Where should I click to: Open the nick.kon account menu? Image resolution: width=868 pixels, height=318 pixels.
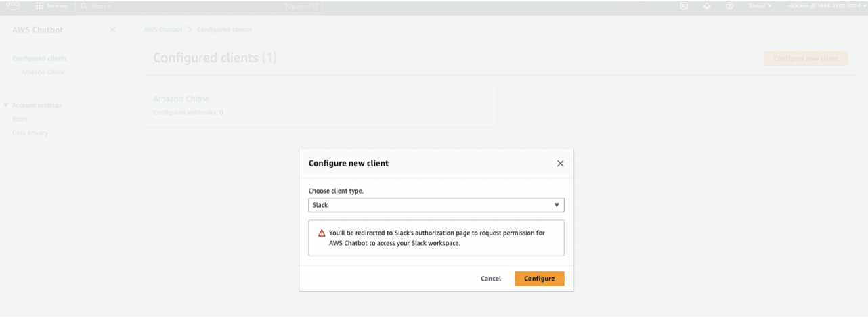click(x=826, y=5)
